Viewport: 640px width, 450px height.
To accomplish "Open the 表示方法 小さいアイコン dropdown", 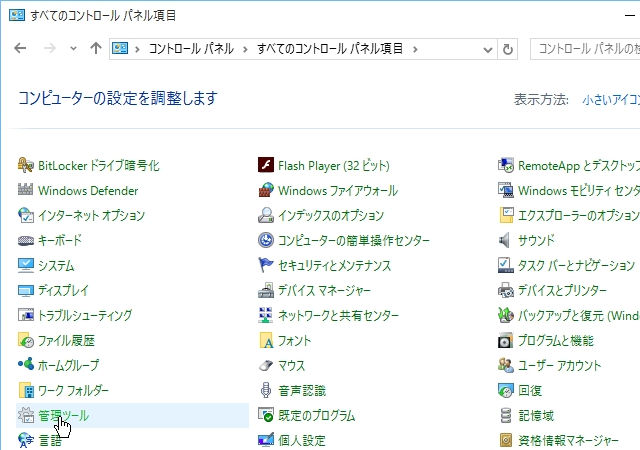I will coord(611,100).
